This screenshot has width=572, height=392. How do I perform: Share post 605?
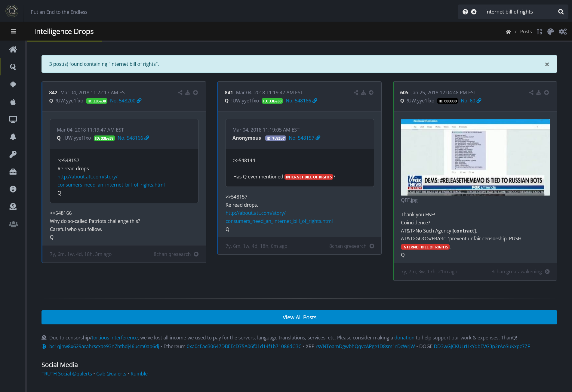pyautogui.click(x=531, y=93)
